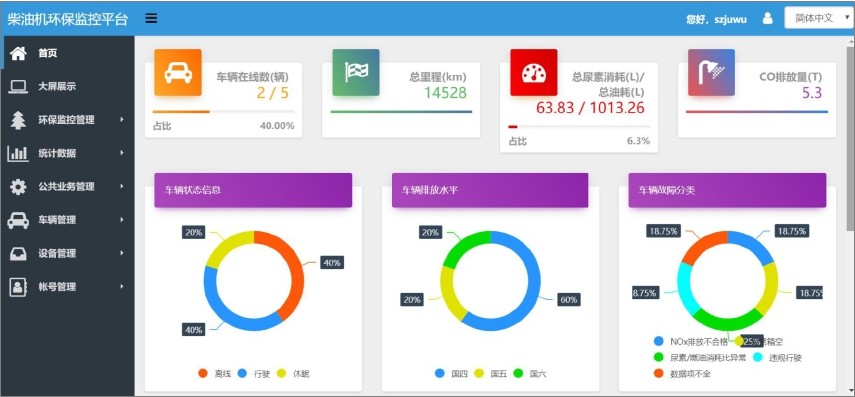Expand the 环保监控管理 submenu
This screenshot has width=855, height=397.
67,119
